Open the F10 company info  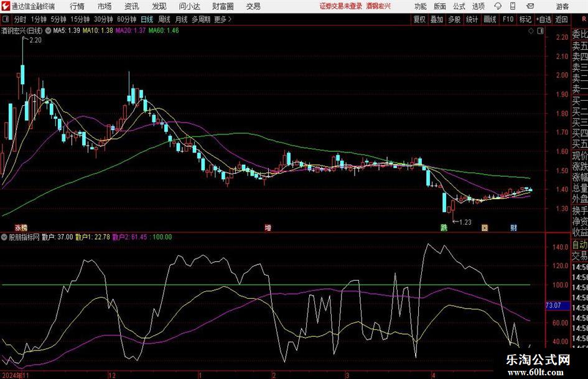click(508, 19)
